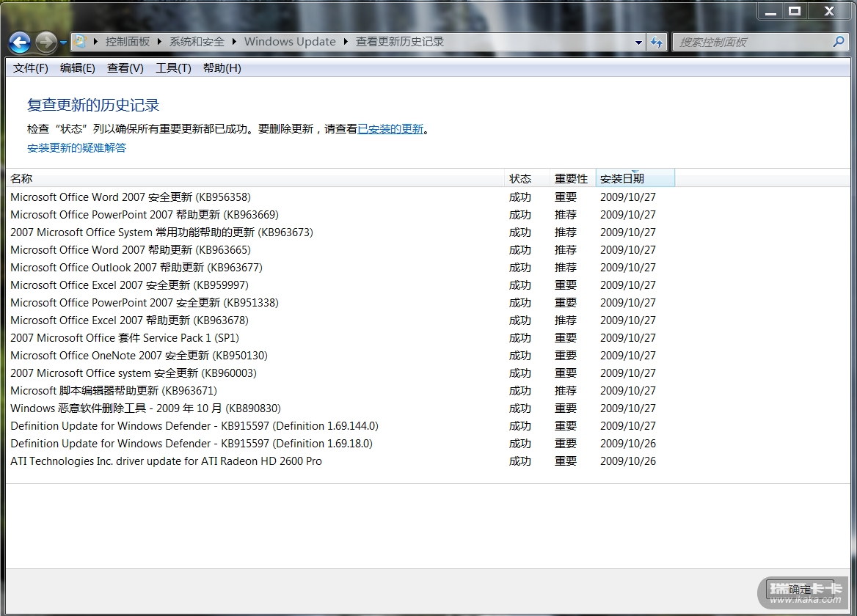
Task: Click the 2009/10/26 date of Definition 1.69.18.0
Action: 628,444
